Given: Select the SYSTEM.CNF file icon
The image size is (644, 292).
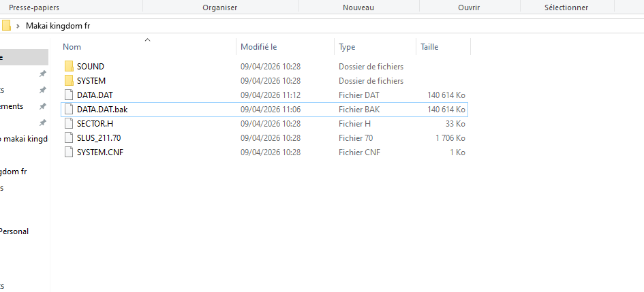Looking at the screenshot, I should (x=68, y=152).
